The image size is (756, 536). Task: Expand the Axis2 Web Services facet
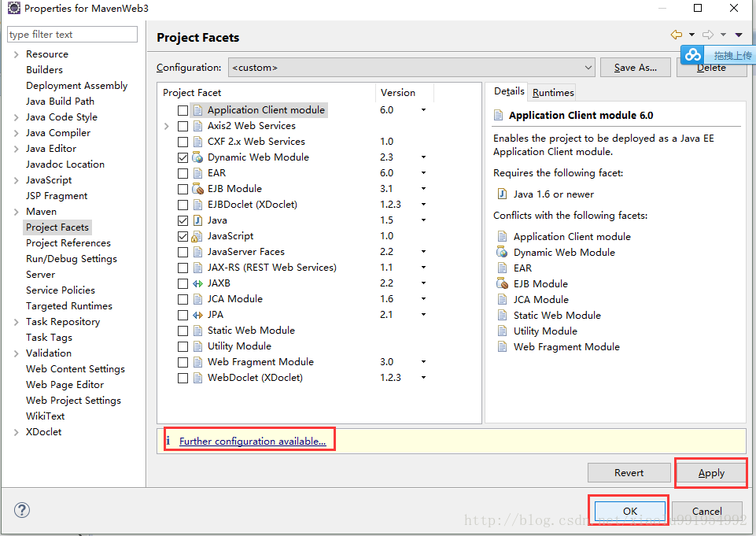pyautogui.click(x=166, y=126)
